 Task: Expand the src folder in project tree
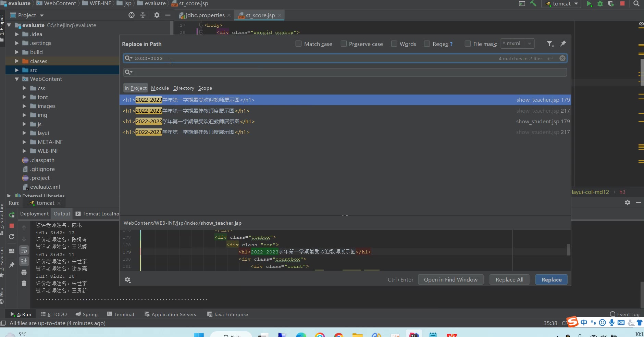tap(17, 70)
